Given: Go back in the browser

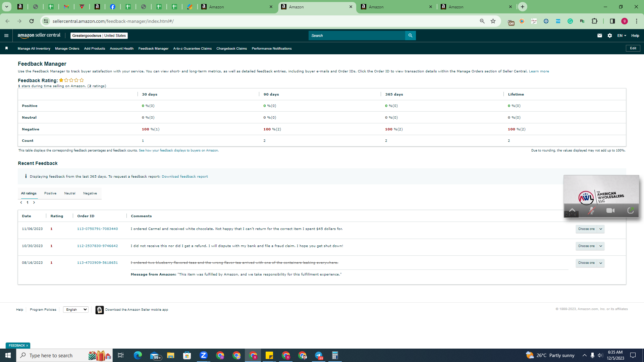Looking at the screenshot, I should point(7,21).
